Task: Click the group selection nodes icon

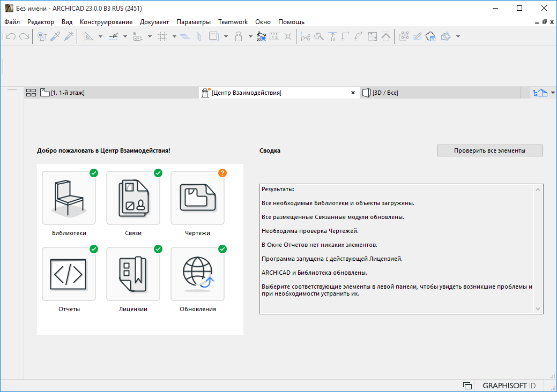Action: (x=404, y=36)
